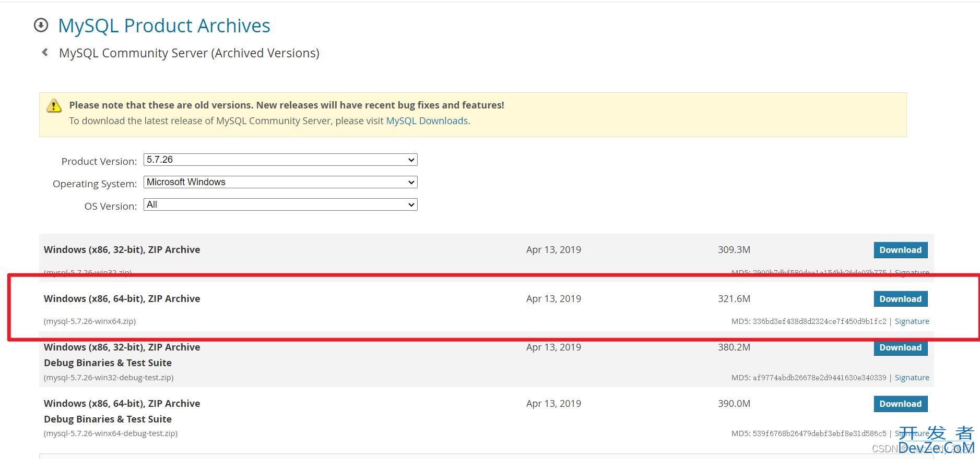Open Signature link for mysql-5.7.26-winx64.zip
The width and height of the screenshot is (980, 459).
coord(912,321)
